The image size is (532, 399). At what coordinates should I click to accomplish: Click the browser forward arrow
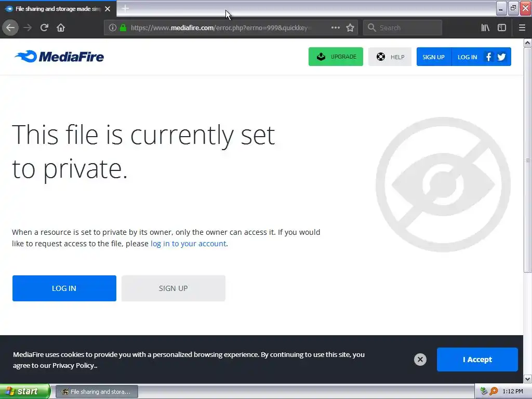tap(28, 28)
